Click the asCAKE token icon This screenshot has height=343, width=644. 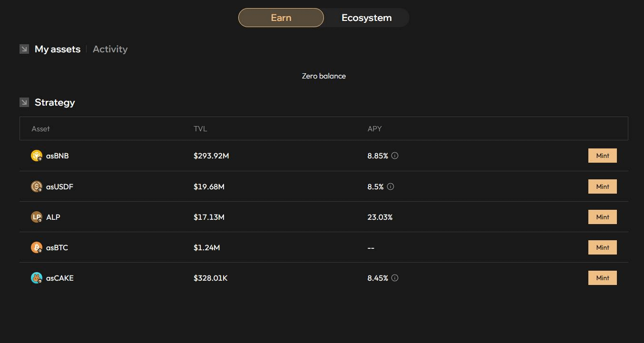click(x=37, y=278)
